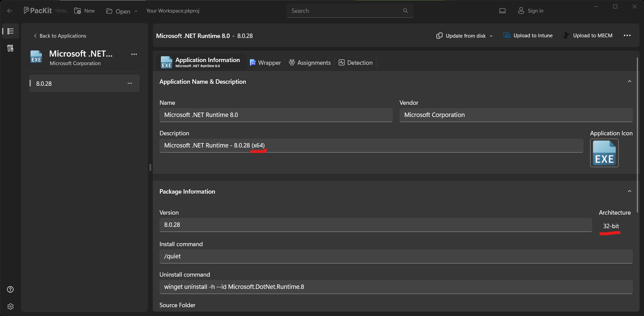
Task: Select version 8.0.28 in the list
Action: [x=84, y=83]
